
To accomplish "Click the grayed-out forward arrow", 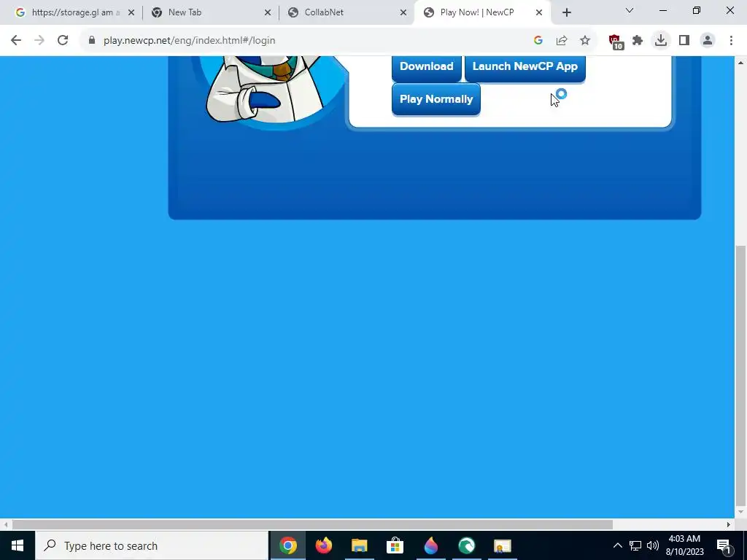I will coord(39,41).
